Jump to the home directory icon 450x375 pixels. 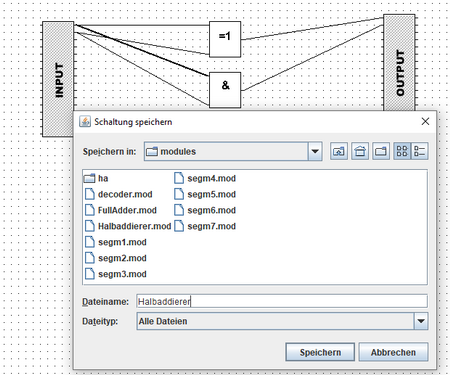click(x=360, y=152)
